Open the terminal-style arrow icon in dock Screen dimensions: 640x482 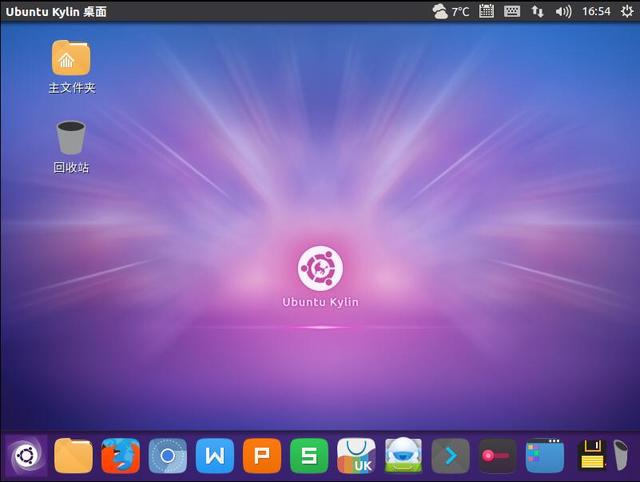point(451,457)
